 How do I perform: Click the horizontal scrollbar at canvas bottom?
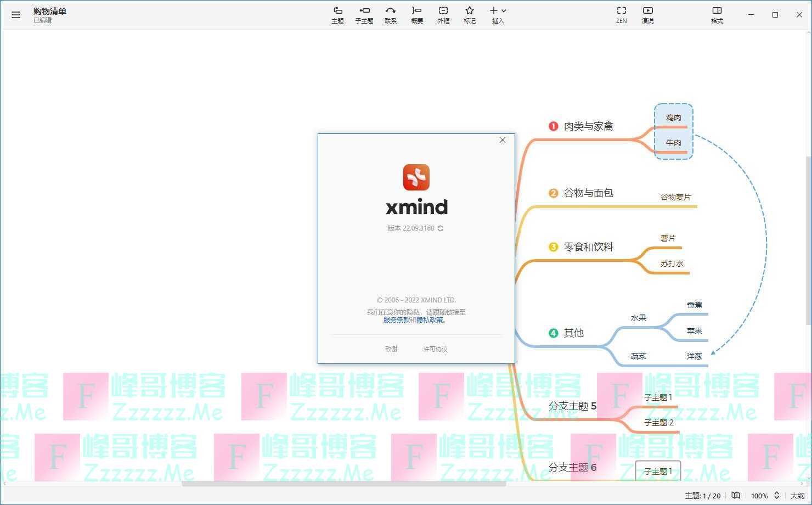pos(343,484)
